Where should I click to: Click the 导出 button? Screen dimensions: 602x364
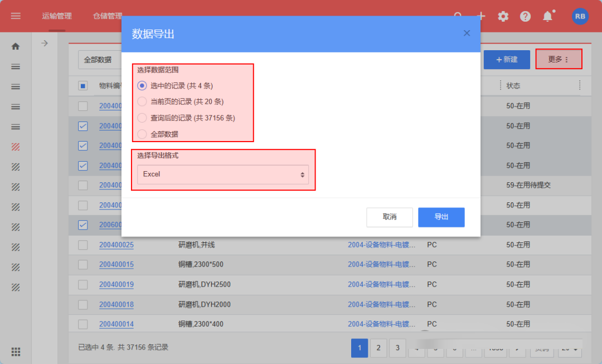441,217
